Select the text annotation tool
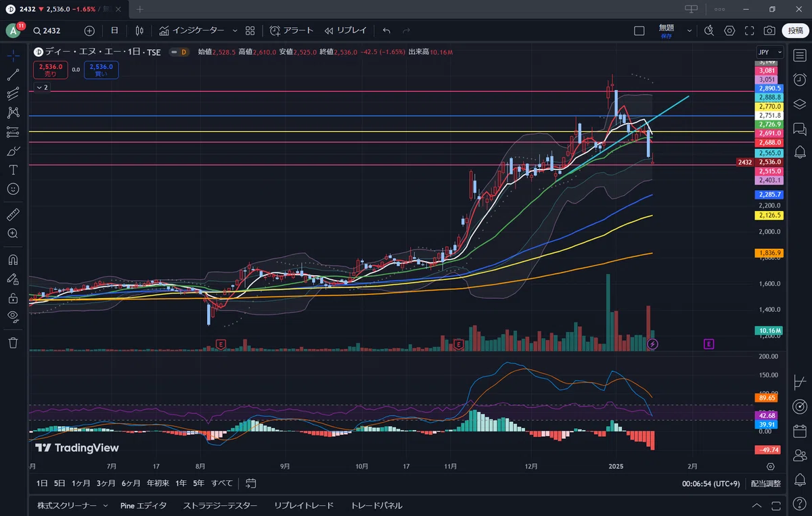 click(x=13, y=170)
